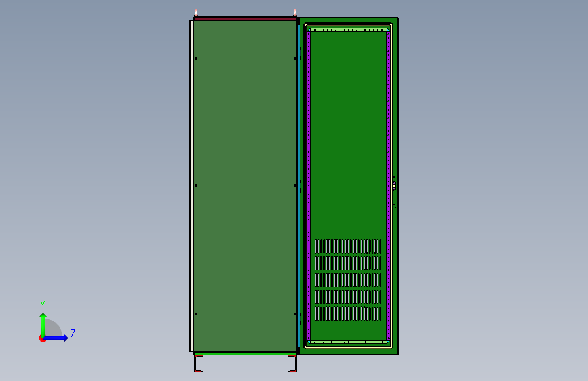Pick the right purple perforated mounting rail
The image size is (588, 381).
389,186
